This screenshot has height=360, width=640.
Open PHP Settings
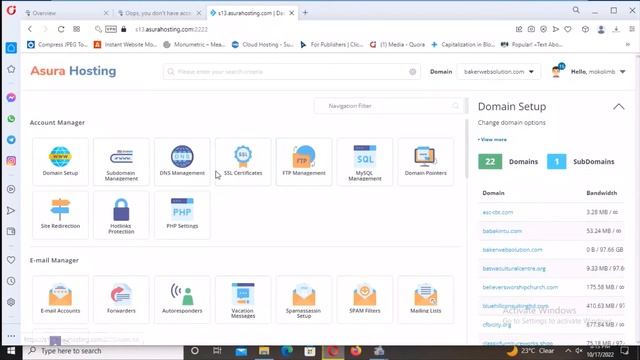point(182,215)
